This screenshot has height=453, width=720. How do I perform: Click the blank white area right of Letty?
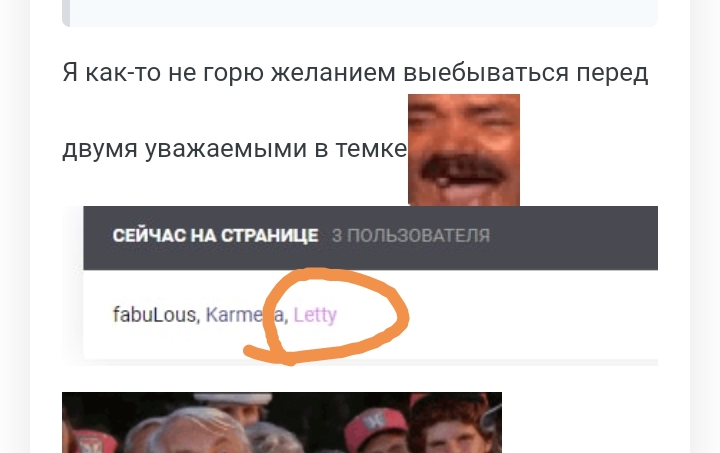pos(533,315)
